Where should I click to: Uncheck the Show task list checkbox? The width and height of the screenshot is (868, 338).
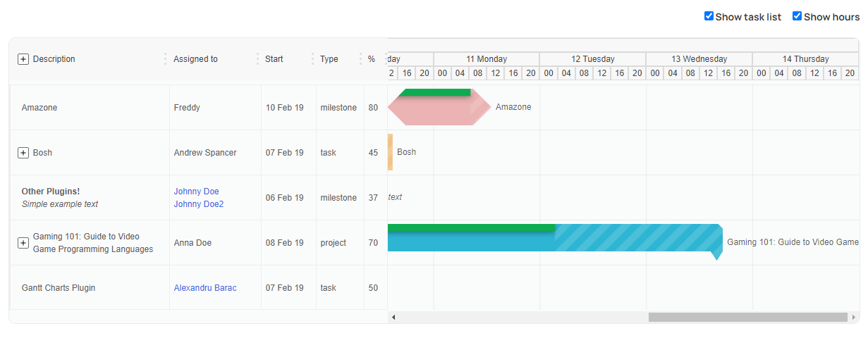click(x=709, y=16)
